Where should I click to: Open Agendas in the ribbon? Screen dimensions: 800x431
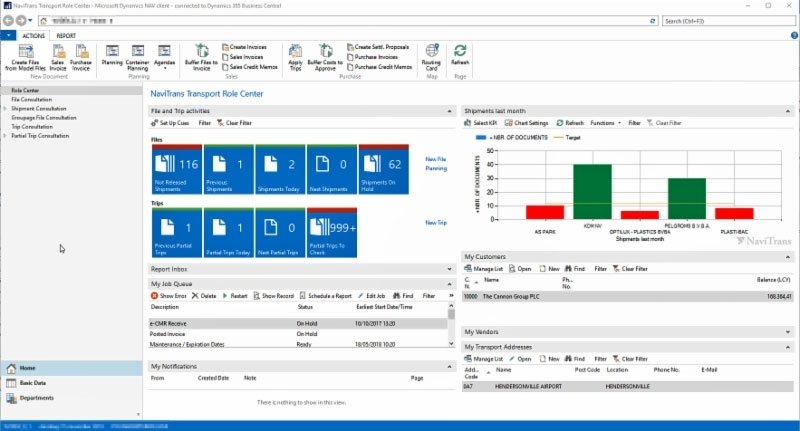[164, 56]
